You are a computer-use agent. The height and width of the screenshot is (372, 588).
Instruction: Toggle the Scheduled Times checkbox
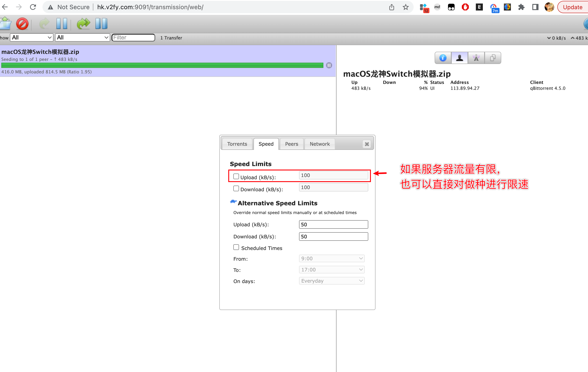pyautogui.click(x=236, y=247)
